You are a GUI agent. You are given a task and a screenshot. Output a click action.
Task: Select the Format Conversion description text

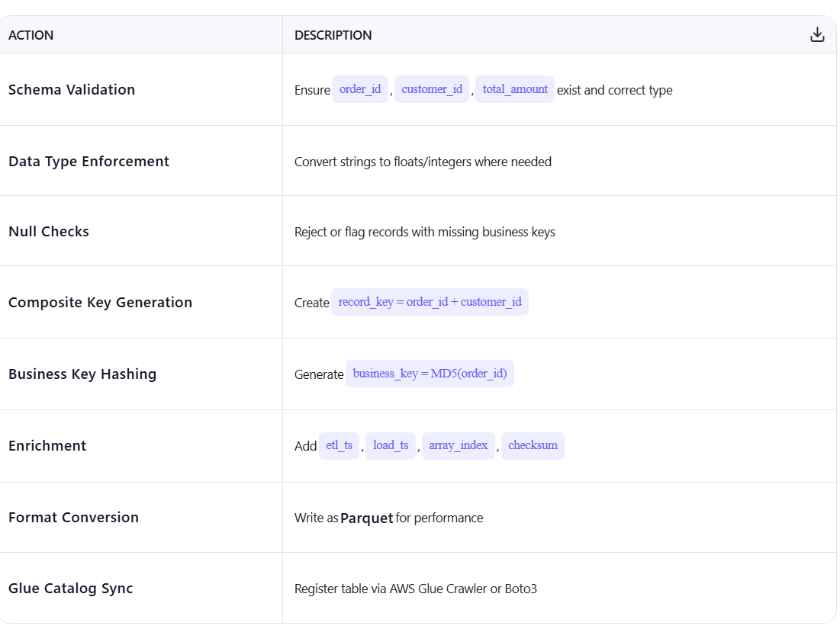[x=389, y=518]
